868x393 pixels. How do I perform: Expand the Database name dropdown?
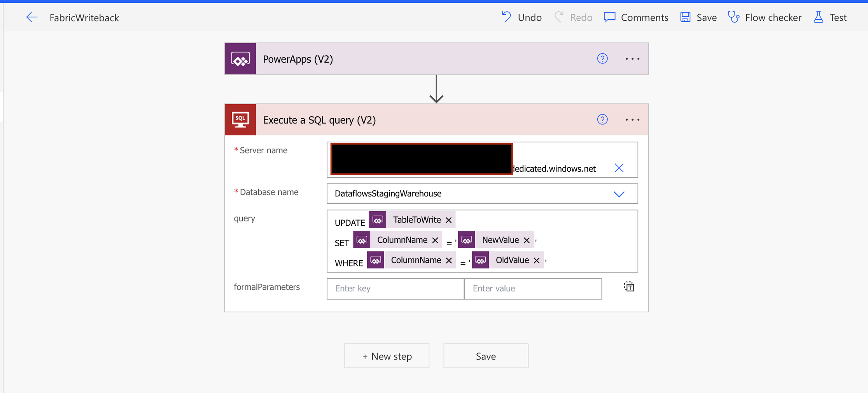click(x=619, y=194)
